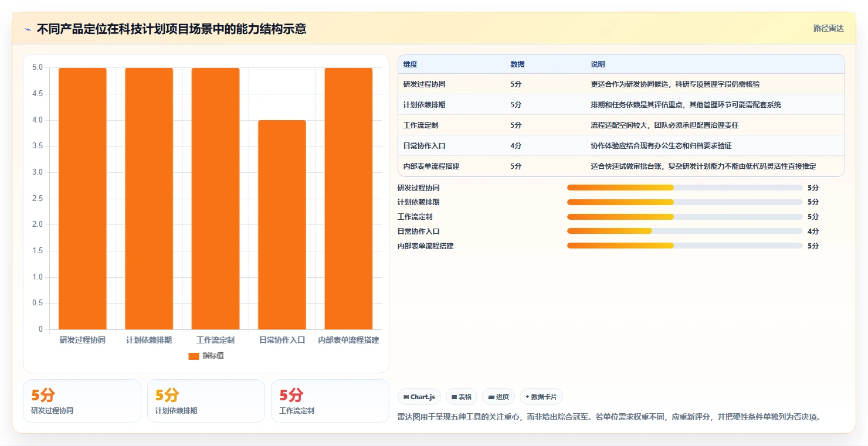Select the 表格 tag chip

[x=462, y=397]
